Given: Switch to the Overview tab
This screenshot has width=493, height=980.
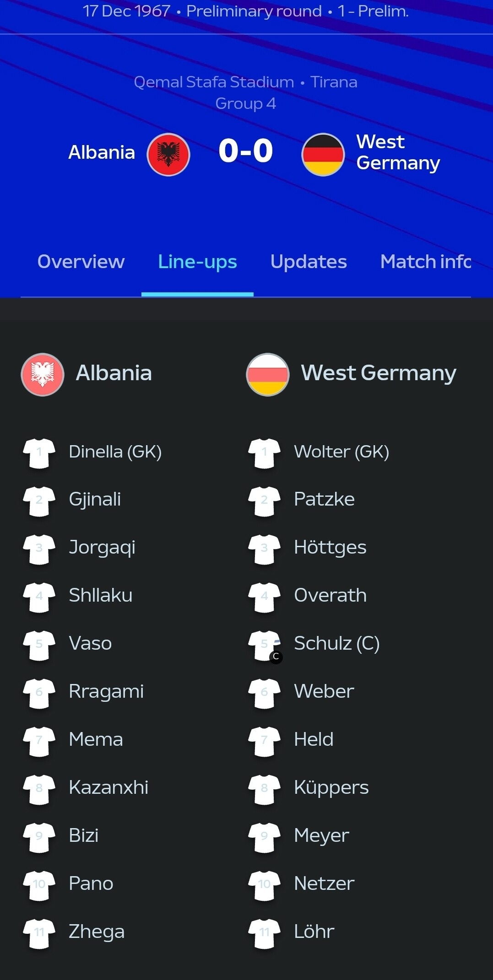Looking at the screenshot, I should pyautogui.click(x=81, y=262).
